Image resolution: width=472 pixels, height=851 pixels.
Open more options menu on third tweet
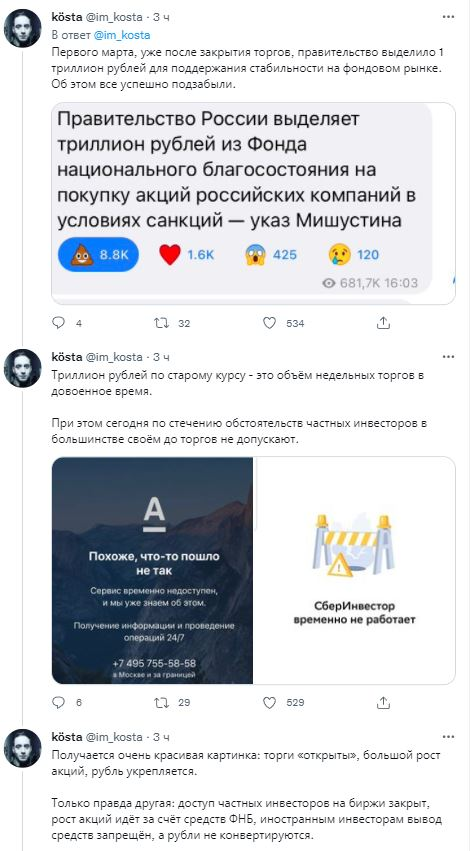pos(448,737)
